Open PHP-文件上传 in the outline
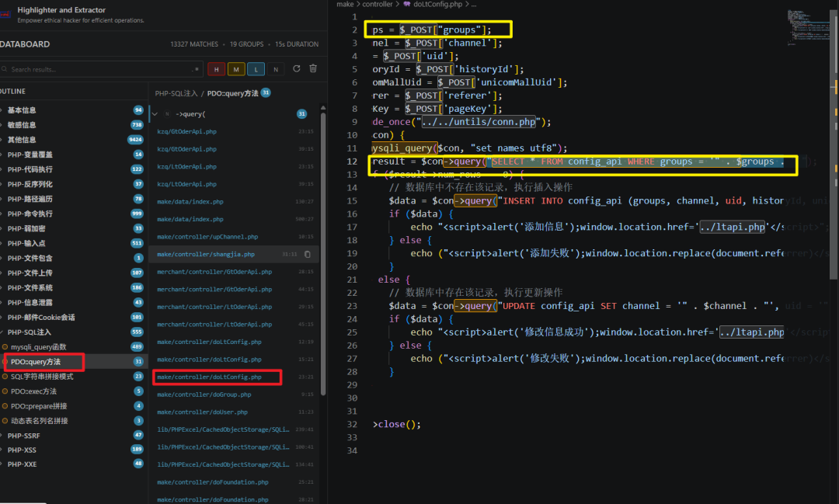 pyautogui.click(x=30, y=273)
